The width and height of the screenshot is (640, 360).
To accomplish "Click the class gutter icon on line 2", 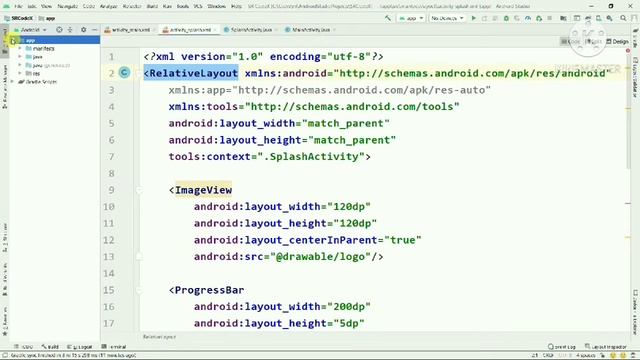I will coord(124,73).
